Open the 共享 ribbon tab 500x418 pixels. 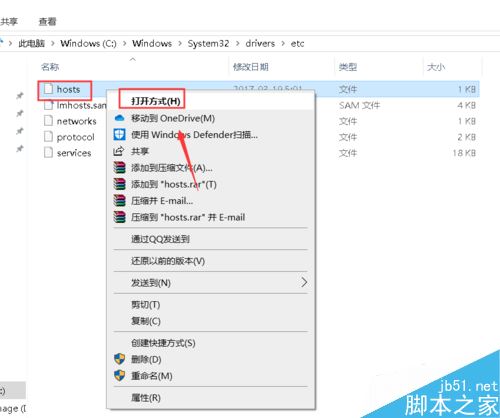(x=9, y=22)
